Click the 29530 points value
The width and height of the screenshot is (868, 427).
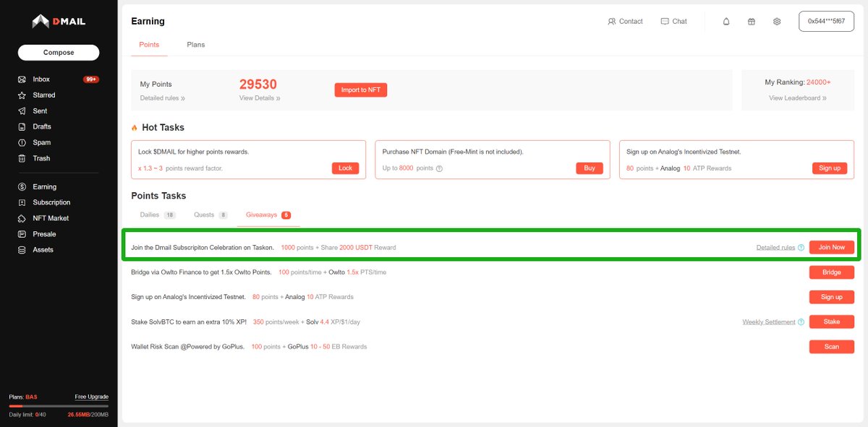click(258, 85)
